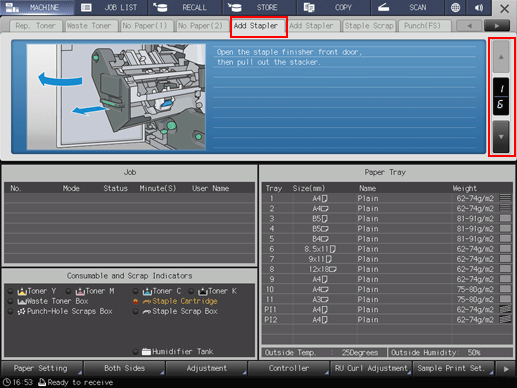This screenshot has height=388, width=517.
Task: Click the Toner Y indicator icon
Action: (22, 291)
